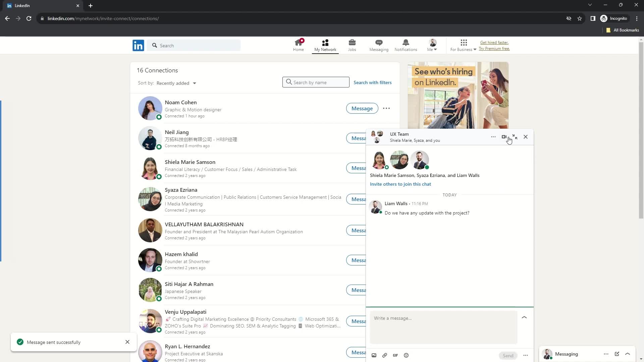644x362 pixels.
Task: Open the GIF picker
Action: tap(395, 355)
